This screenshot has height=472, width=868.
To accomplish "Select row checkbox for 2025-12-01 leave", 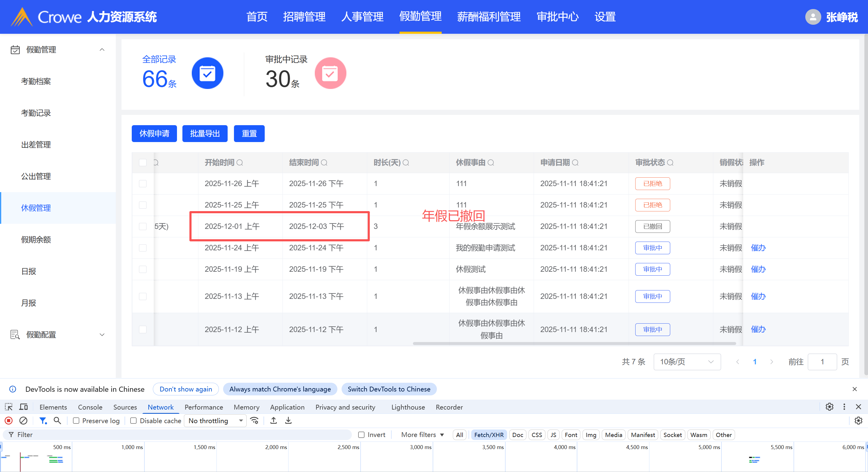I will click(143, 226).
